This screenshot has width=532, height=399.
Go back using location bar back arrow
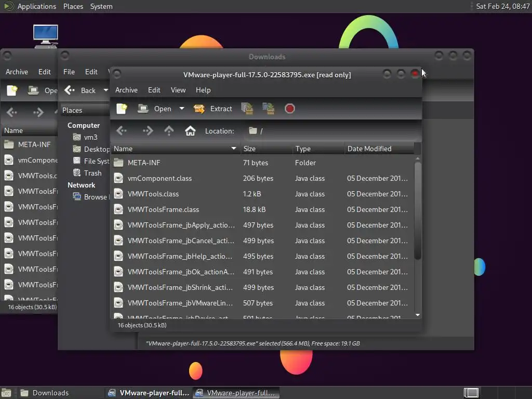(122, 131)
